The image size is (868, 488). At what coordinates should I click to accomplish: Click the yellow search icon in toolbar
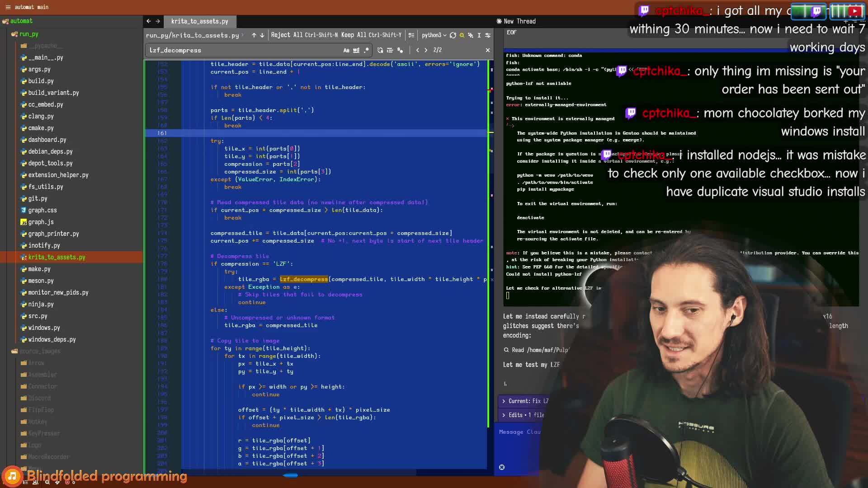tap(462, 35)
